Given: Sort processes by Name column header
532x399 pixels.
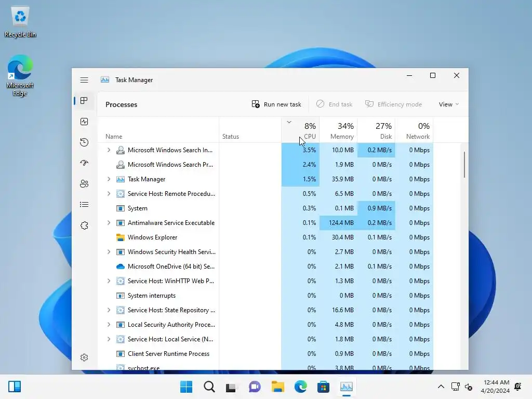Looking at the screenshot, I should point(158,130).
